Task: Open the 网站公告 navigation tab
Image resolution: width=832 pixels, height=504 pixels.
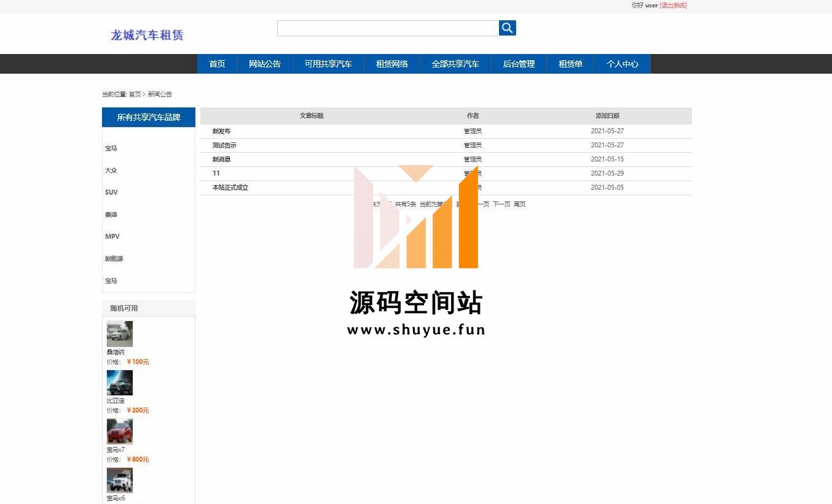Action: [x=265, y=64]
